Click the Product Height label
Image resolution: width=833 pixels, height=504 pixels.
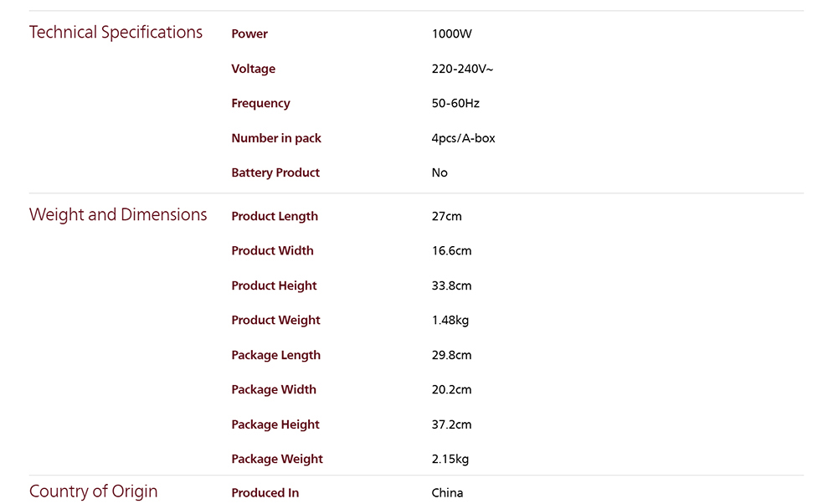point(274,286)
